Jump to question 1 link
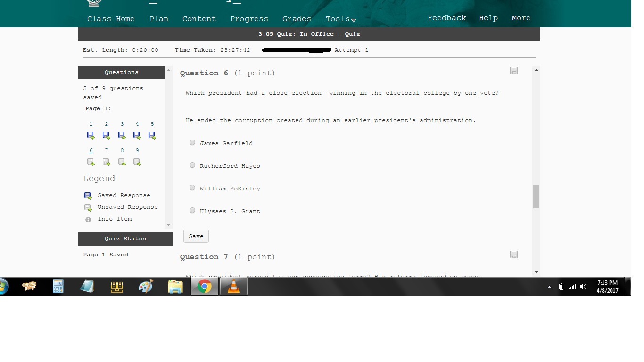 coord(91,124)
